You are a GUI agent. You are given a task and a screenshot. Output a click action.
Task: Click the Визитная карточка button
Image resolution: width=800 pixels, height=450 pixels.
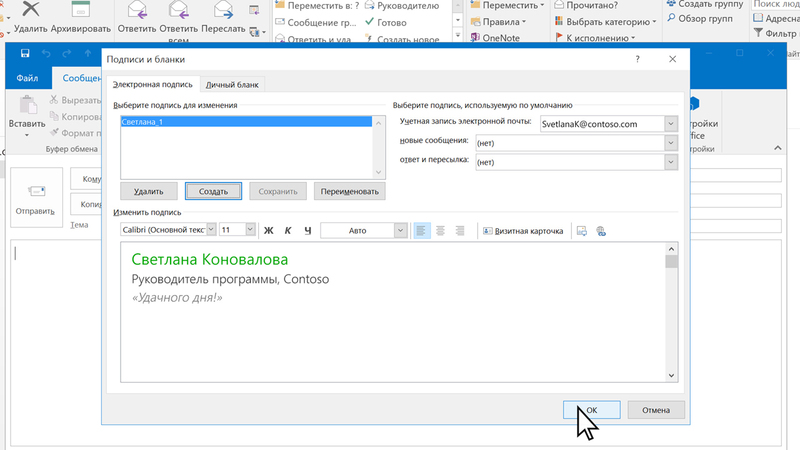[523, 230]
